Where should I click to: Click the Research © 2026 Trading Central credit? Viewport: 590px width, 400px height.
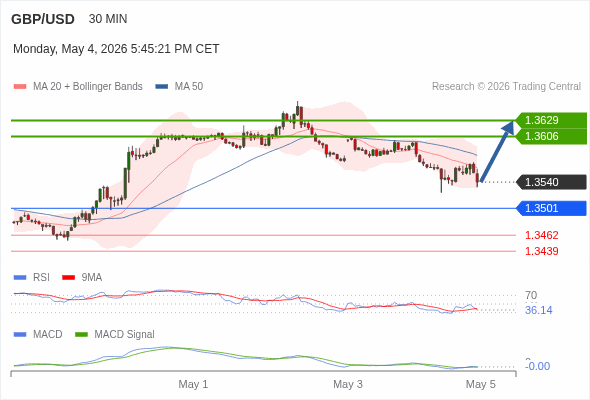click(x=506, y=87)
